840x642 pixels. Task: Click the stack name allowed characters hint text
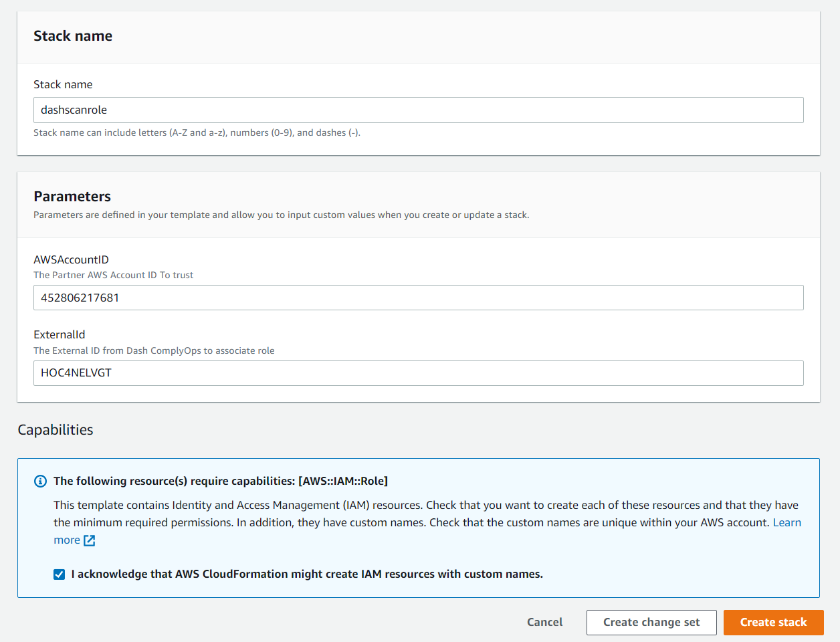point(197,133)
